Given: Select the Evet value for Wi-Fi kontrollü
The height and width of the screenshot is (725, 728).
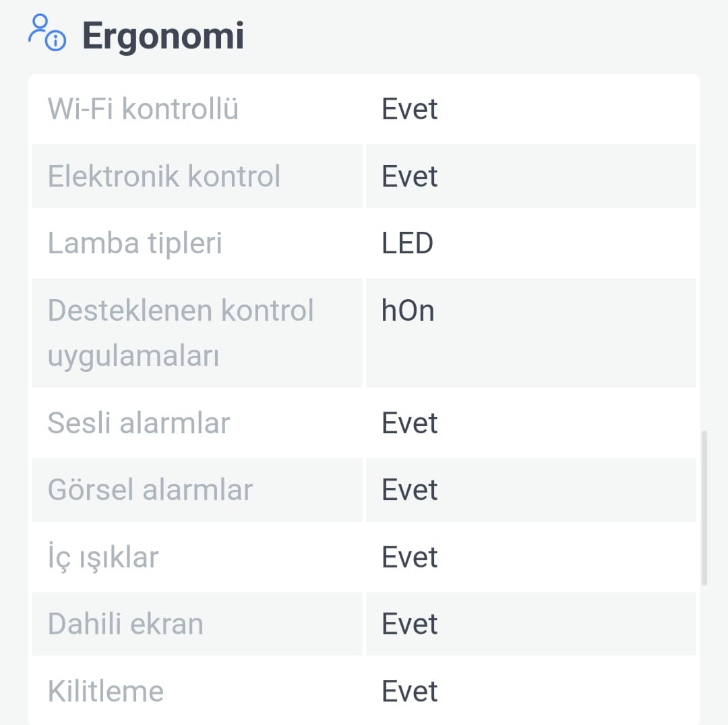Looking at the screenshot, I should pos(409,109).
